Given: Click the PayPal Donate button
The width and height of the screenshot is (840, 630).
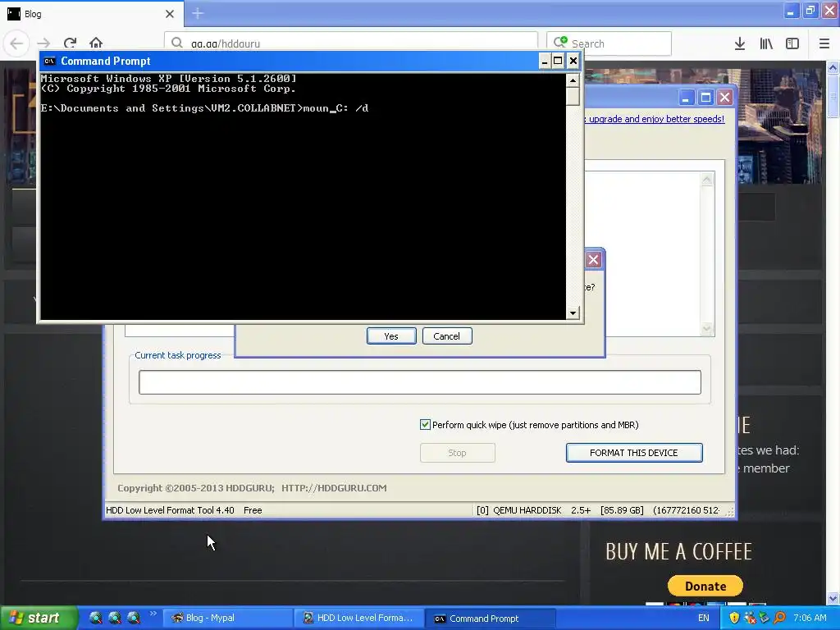Looking at the screenshot, I should pos(705,586).
